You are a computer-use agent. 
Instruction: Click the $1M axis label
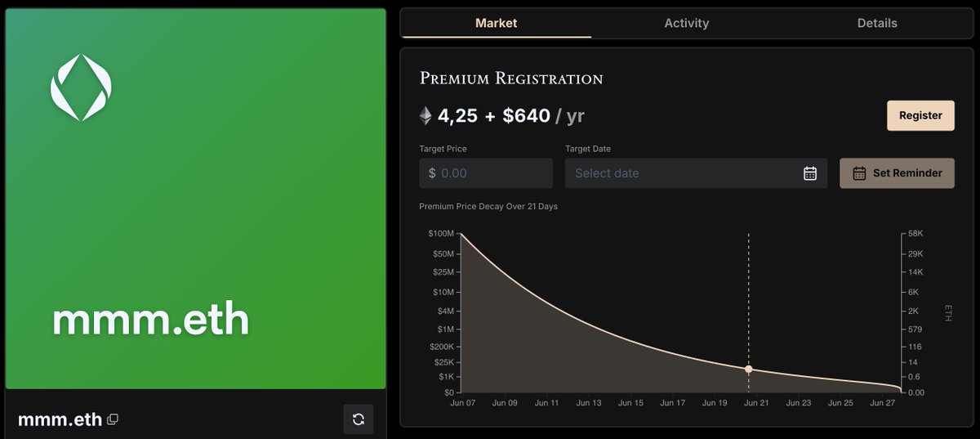click(x=445, y=329)
